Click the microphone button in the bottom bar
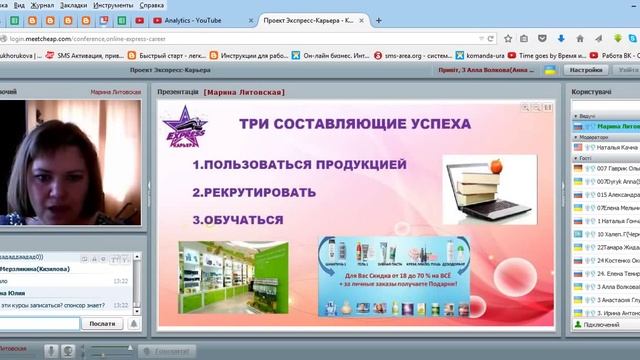Screen dimensions: 640x360 point(51,351)
